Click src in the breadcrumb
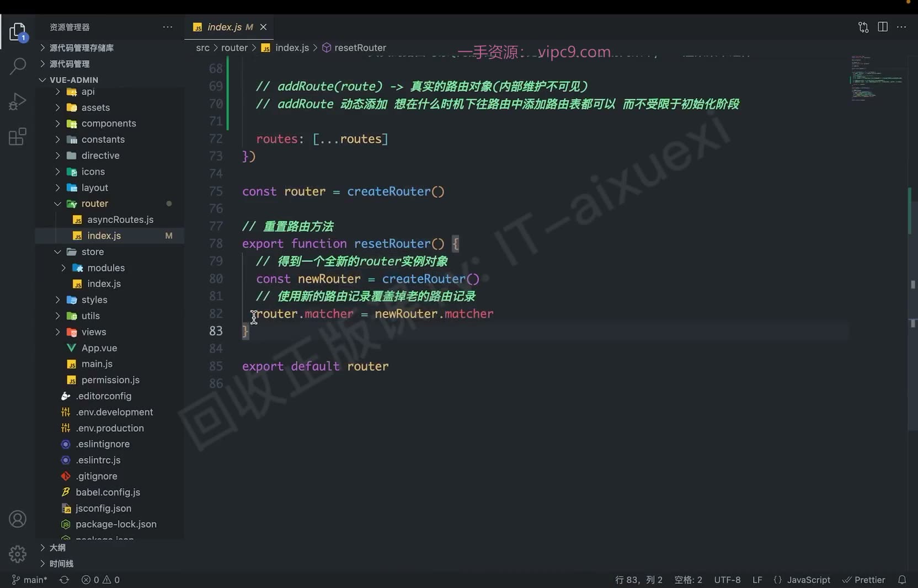Viewport: 918px width, 588px height. tap(202, 48)
